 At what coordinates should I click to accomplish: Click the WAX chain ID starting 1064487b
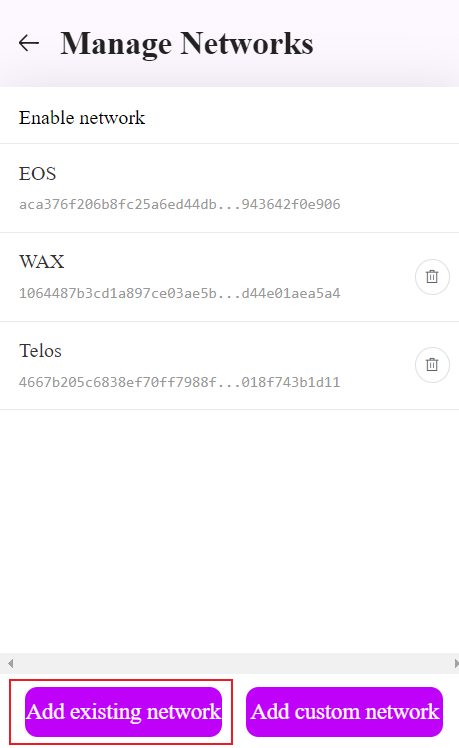pyautogui.click(x=179, y=293)
